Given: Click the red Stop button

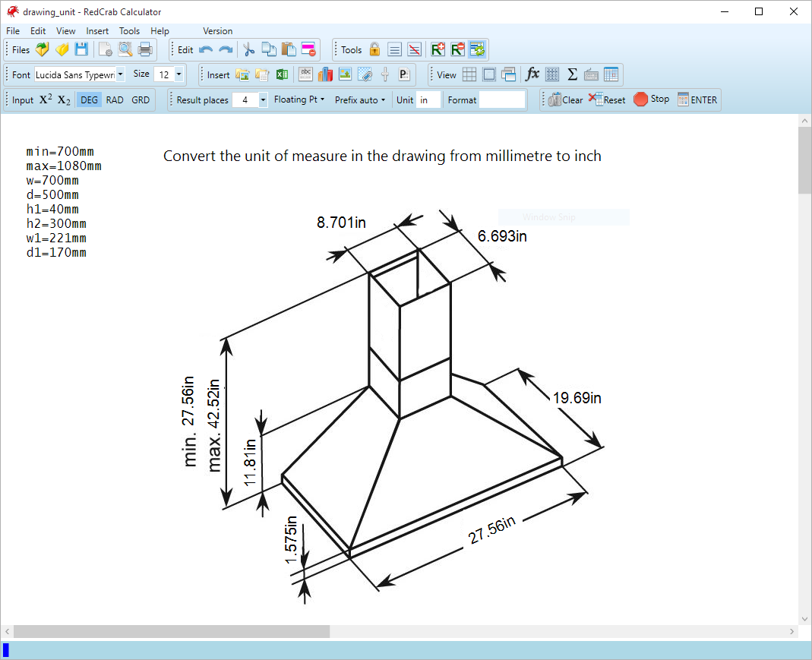Looking at the screenshot, I should tap(651, 99).
